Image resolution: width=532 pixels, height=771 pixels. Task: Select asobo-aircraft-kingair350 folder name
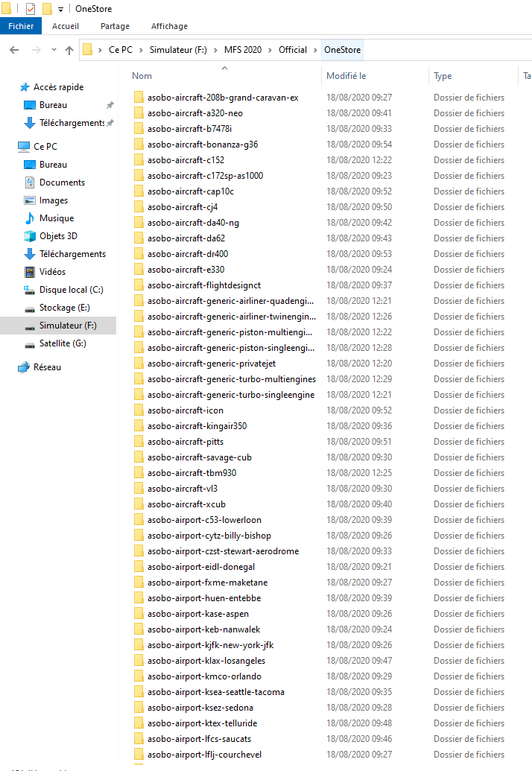197,426
